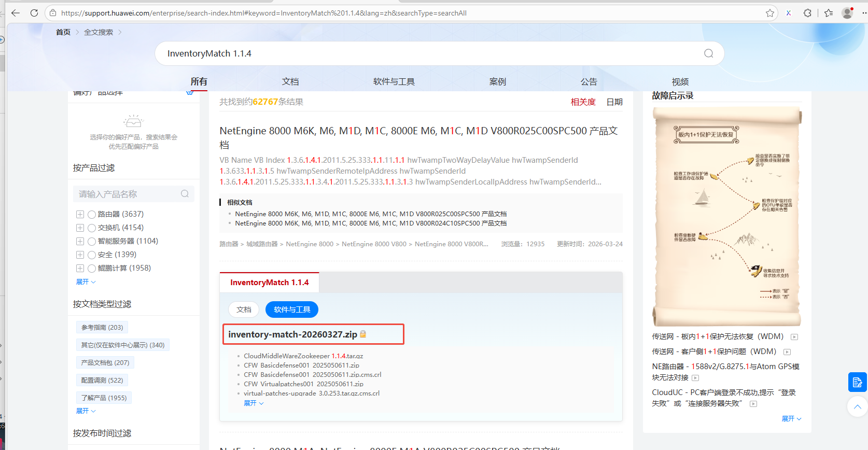Viewport: 868px width, 450px height.
Task: Expand the 智能服务器 tree node plus box
Action: tap(80, 241)
